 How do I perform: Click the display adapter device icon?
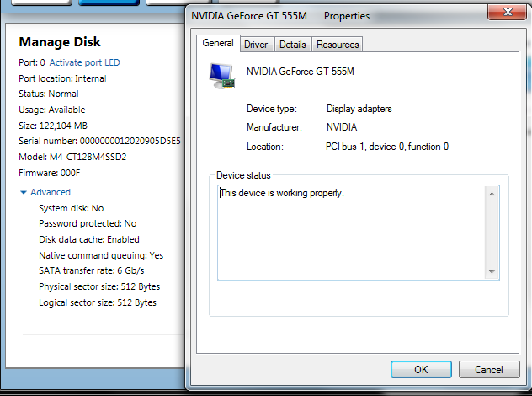(x=222, y=76)
